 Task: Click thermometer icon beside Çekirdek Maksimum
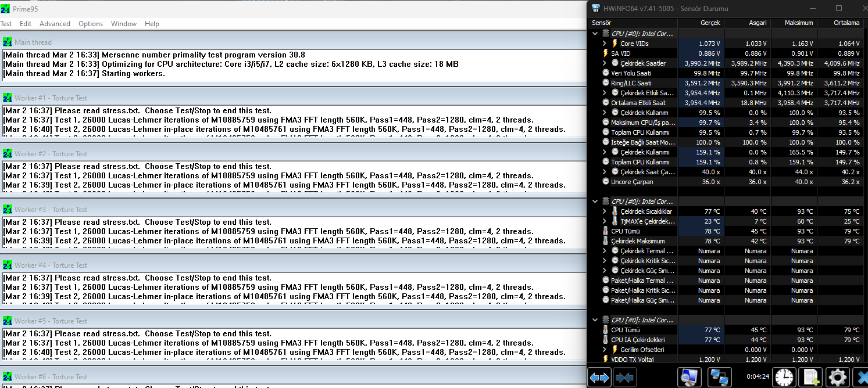point(606,241)
